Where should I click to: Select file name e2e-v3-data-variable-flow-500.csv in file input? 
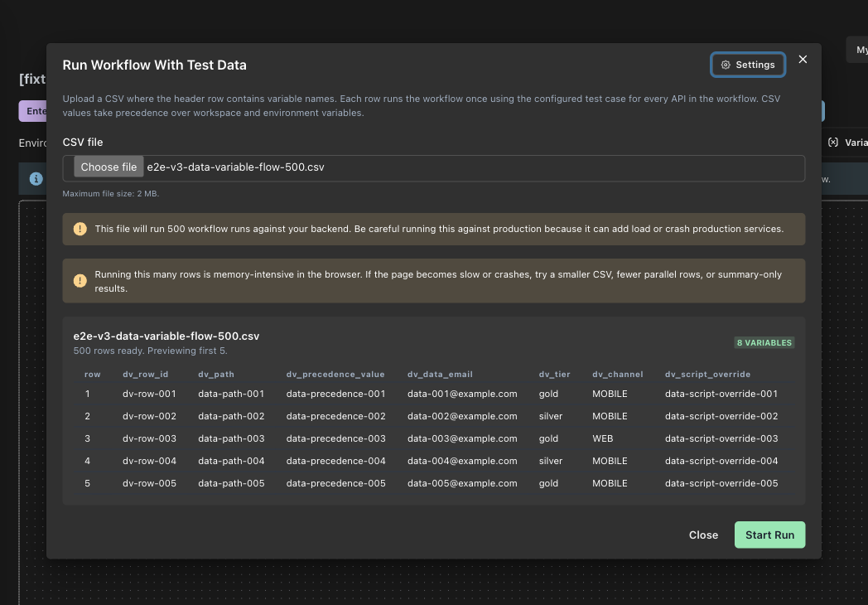click(x=235, y=167)
